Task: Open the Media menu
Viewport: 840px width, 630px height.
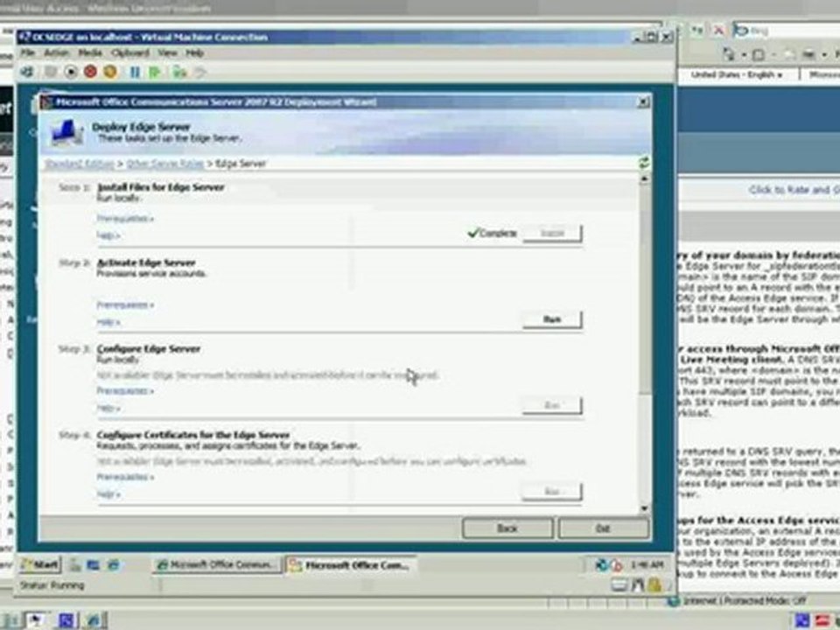Action: pyautogui.click(x=90, y=53)
